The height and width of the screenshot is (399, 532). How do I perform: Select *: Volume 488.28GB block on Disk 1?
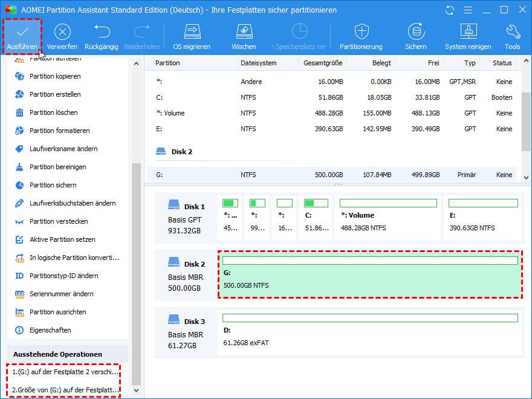388,217
